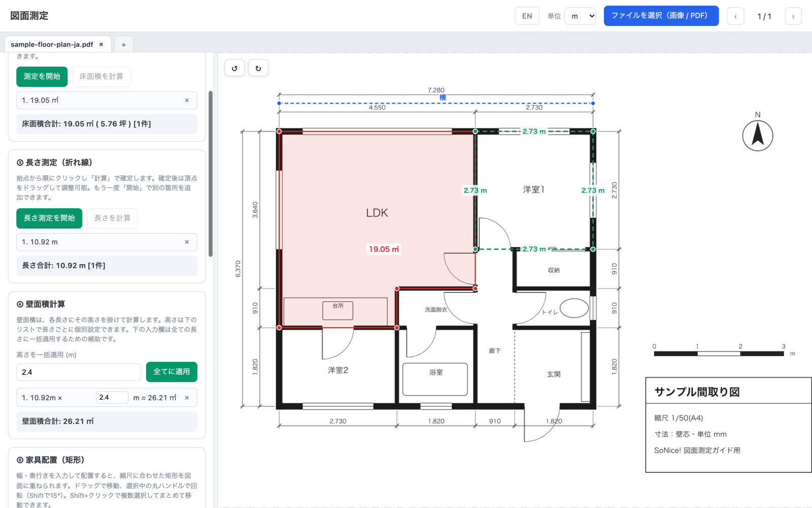Click the 長さを計算 button
This screenshot has height=508, width=812.
[x=113, y=218]
